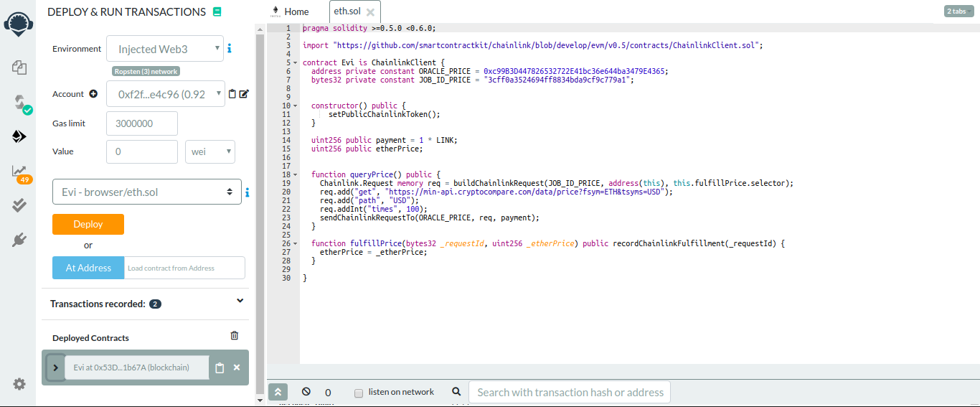980x407 pixels.
Task: Open the Environment dropdown
Action: 165,49
